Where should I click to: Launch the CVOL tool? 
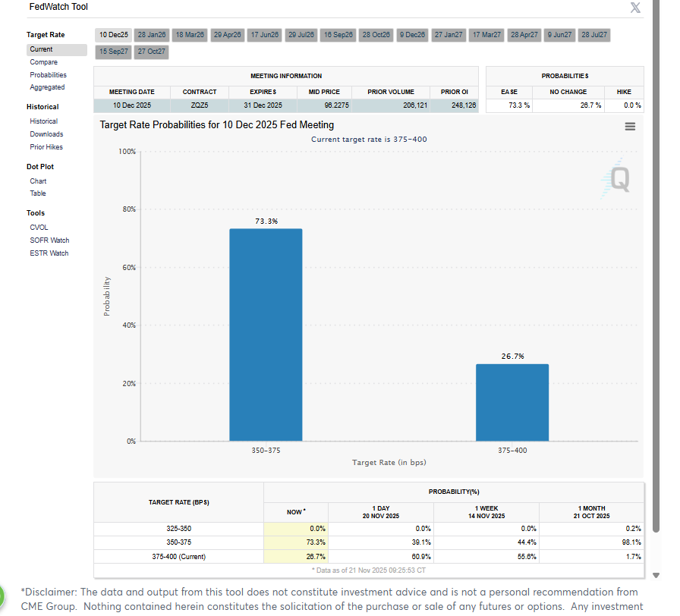pos(39,228)
